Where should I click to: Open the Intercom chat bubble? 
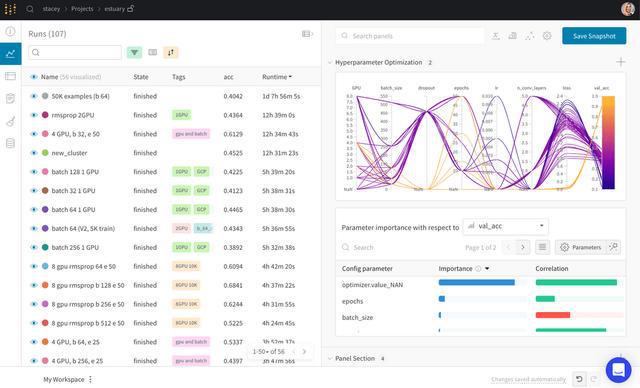[x=618, y=370]
